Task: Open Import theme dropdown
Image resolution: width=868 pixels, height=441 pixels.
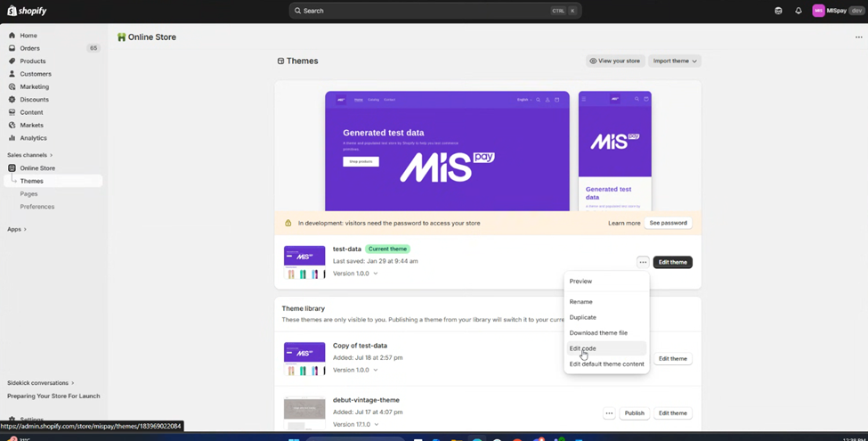Action: tap(674, 61)
